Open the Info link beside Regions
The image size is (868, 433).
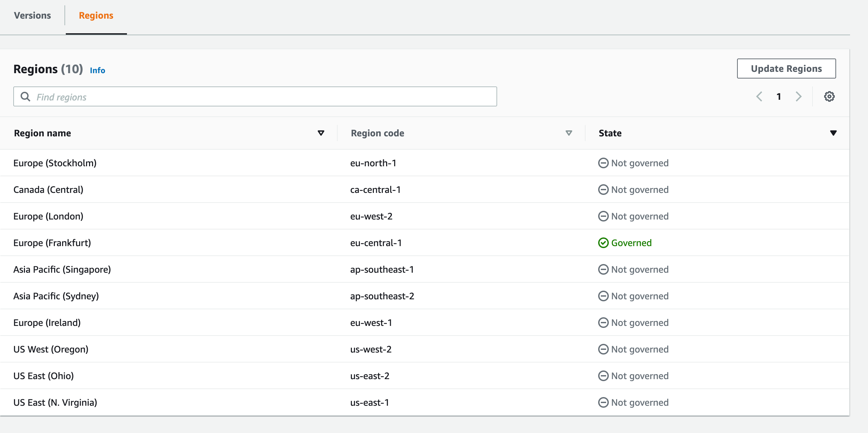pyautogui.click(x=97, y=71)
